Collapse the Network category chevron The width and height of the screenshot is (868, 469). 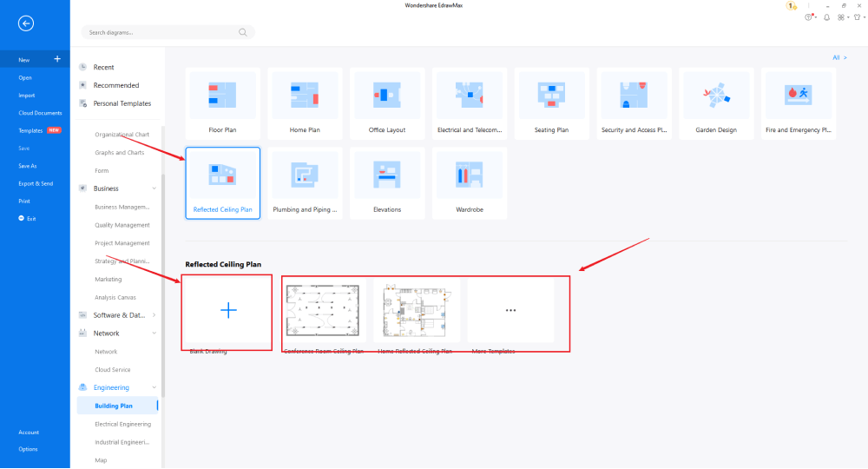pos(154,334)
